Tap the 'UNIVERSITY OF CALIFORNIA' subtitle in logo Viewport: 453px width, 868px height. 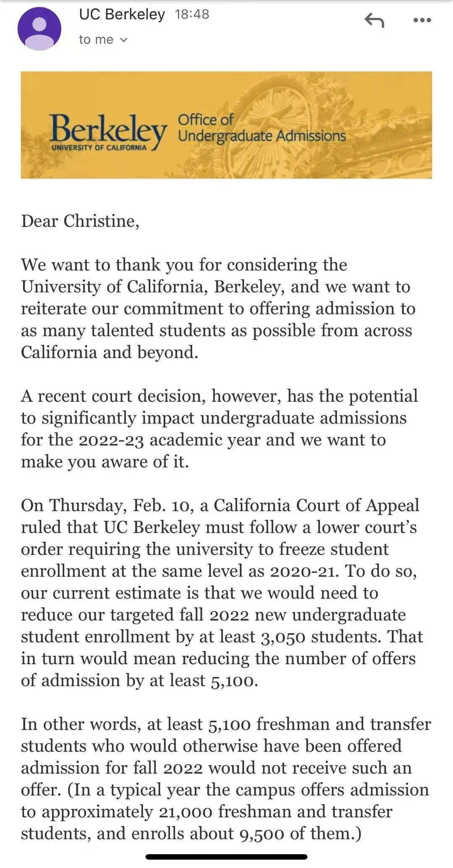[99, 148]
